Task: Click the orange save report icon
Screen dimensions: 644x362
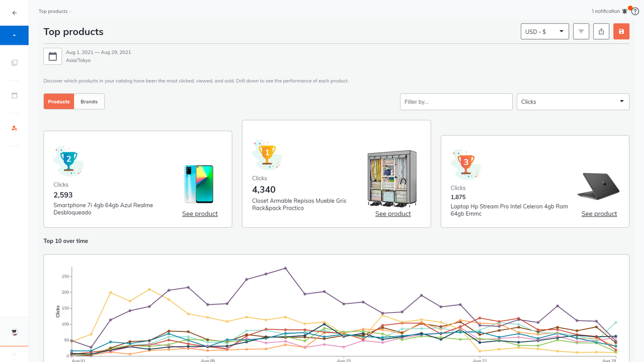Action: [621, 31]
